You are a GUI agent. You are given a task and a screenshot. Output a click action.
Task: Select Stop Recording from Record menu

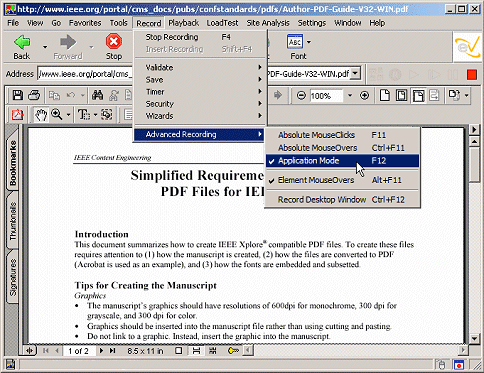tap(200, 37)
